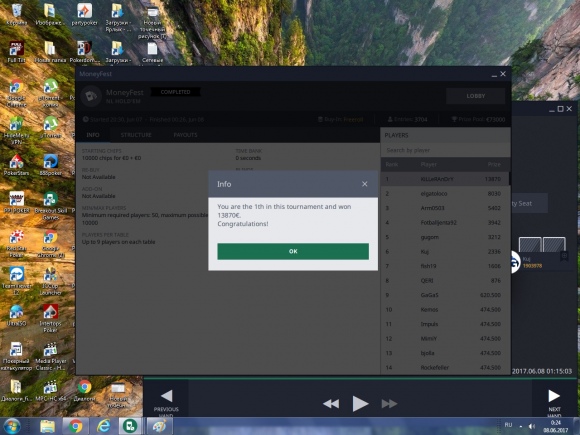
Task: Close the Info popup with X
Action: 365,184
